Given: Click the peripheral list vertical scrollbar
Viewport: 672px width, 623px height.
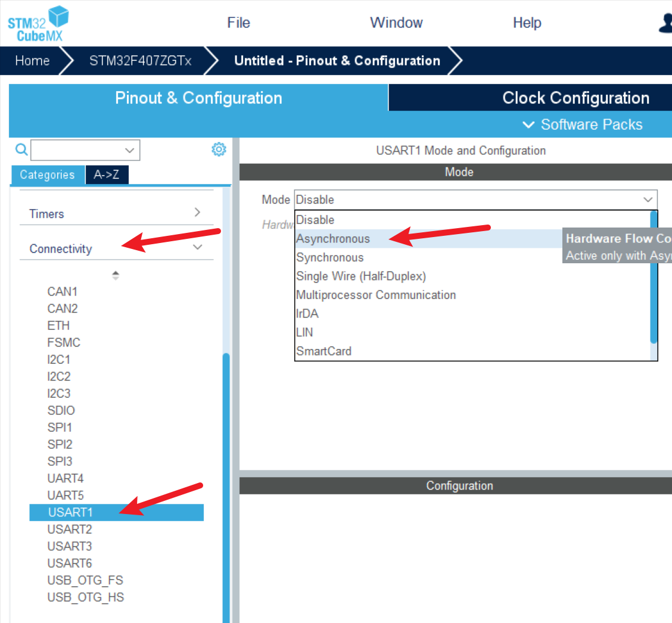Looking at the screenshot, I should pyautogui.click(x=226, y=488).
